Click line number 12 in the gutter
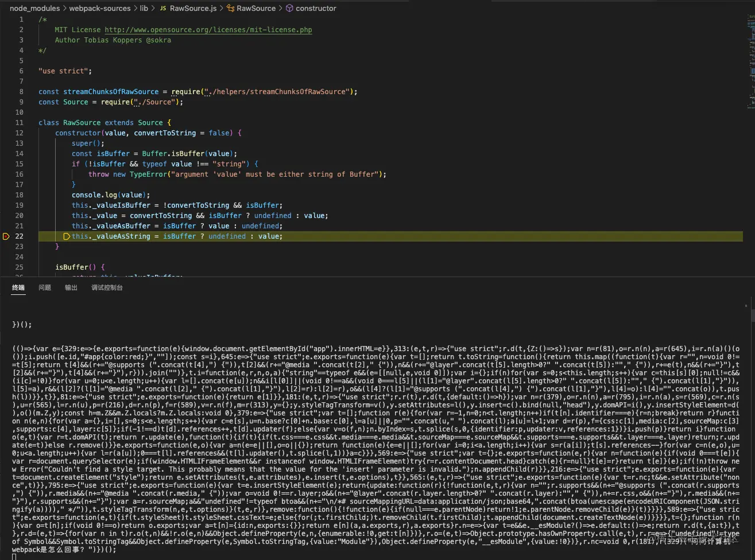755x560 pixels. tap(20, 133)
